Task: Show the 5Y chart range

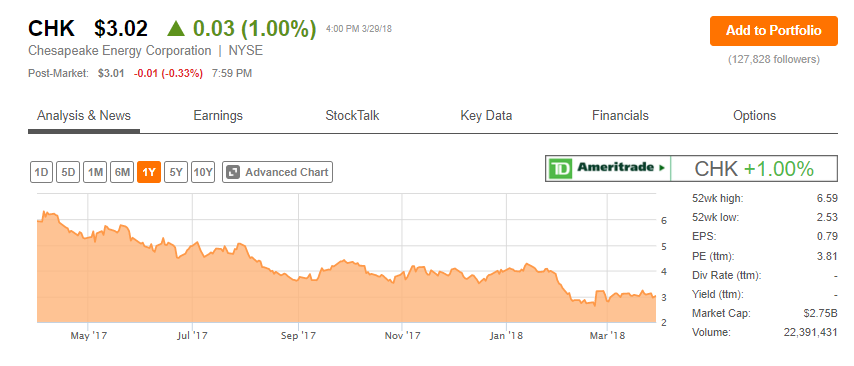Action: (176, 173)
